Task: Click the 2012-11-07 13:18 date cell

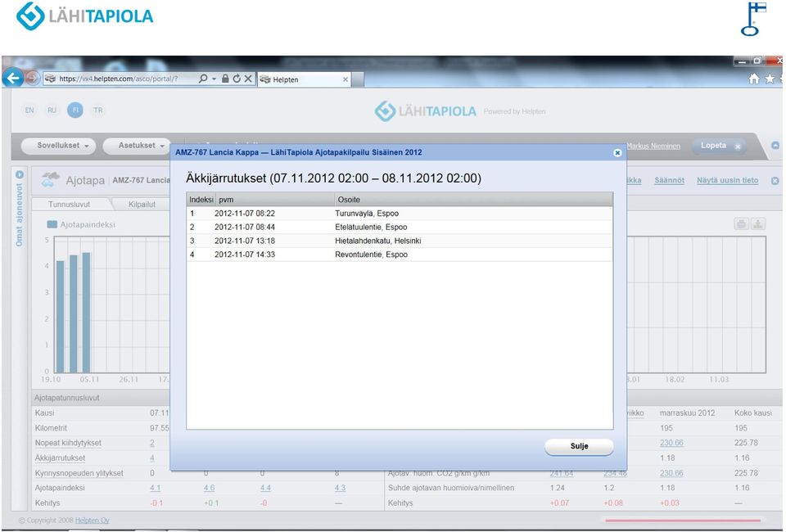Action: [245, 241]
